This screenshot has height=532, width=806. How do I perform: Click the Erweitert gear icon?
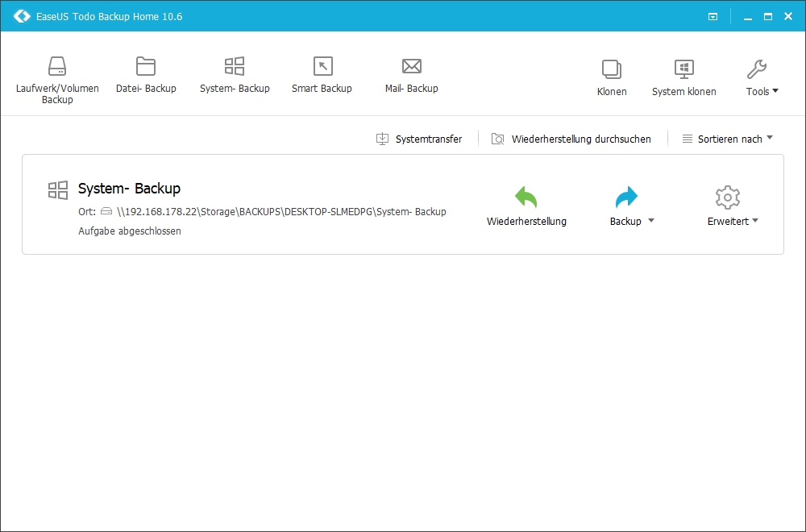727,197
